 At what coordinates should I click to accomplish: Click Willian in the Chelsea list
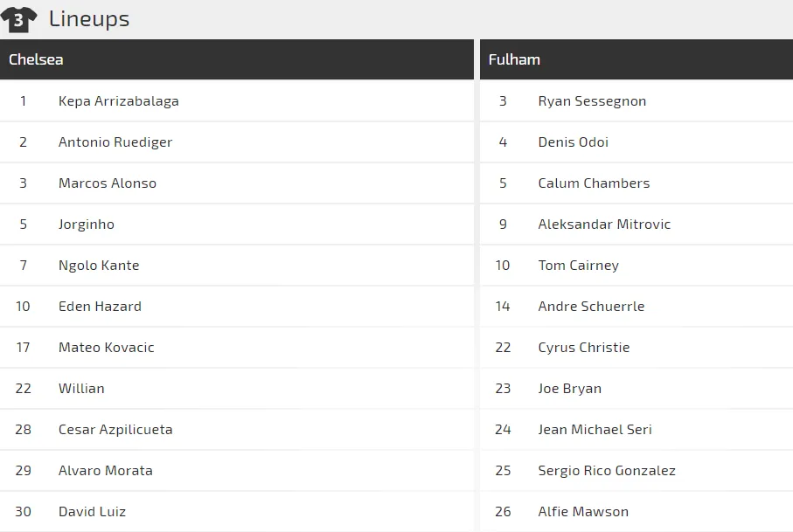(x=81, y=389)
